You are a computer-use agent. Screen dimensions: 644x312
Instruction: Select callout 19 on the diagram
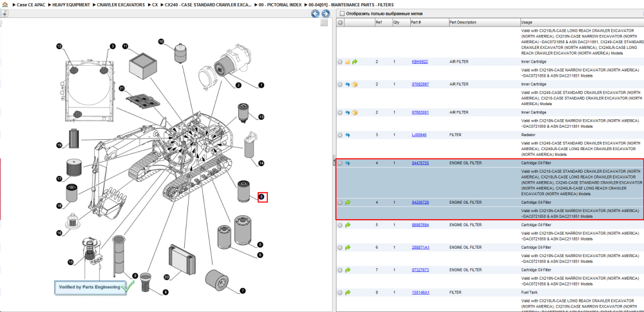pos(59,144)
